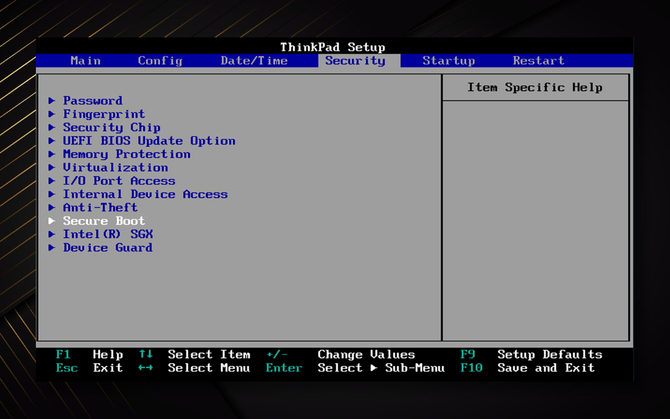670x419 pixels.
Task: Open Internal Device Access
Action: (145, 194)
